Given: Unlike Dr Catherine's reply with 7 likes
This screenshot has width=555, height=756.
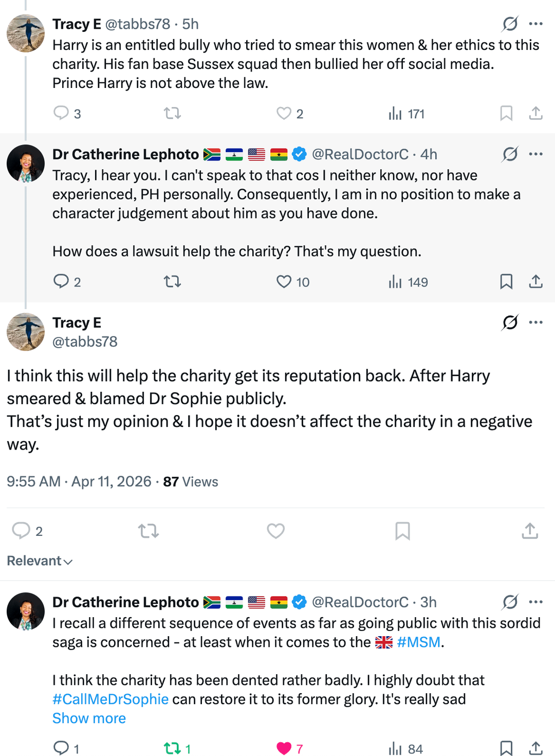Looking at the screenshot, I should point(284,748).
